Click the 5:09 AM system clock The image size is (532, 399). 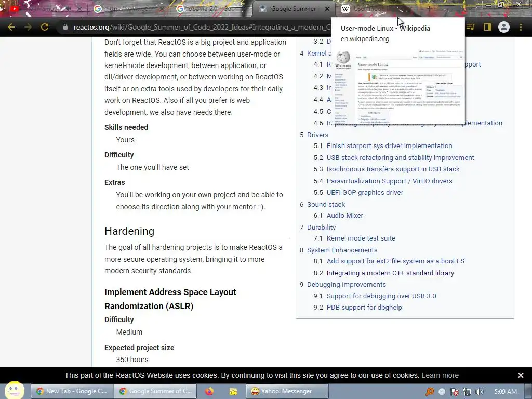[x=505, y=392]
